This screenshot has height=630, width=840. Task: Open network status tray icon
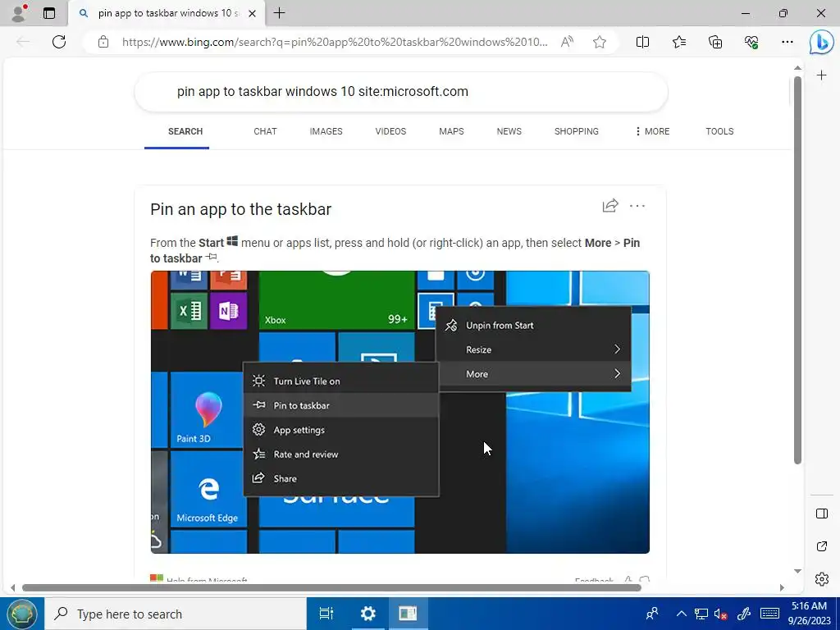pos(701,614)
